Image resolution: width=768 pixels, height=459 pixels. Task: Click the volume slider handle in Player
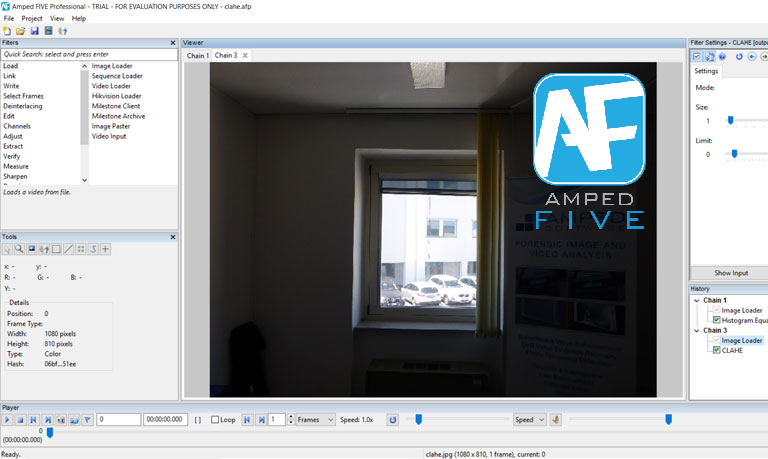[x=668, y=419]
